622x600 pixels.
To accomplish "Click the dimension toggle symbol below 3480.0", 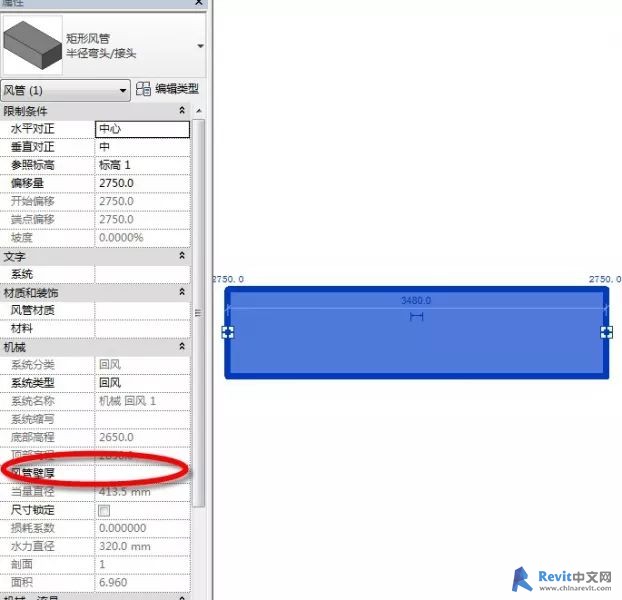I will [x=417, y=316].
